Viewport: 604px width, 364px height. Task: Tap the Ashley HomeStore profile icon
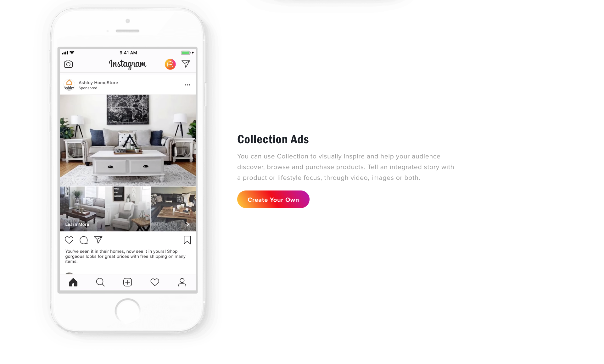coord(68,85)
